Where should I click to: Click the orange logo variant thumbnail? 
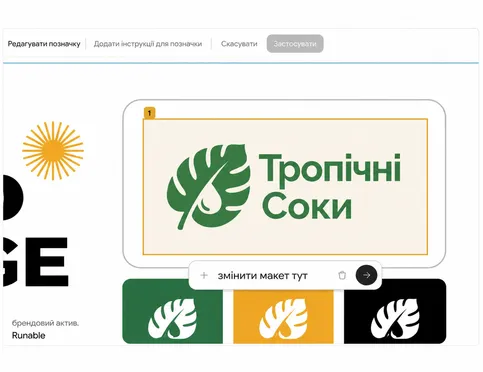[283, 316]
